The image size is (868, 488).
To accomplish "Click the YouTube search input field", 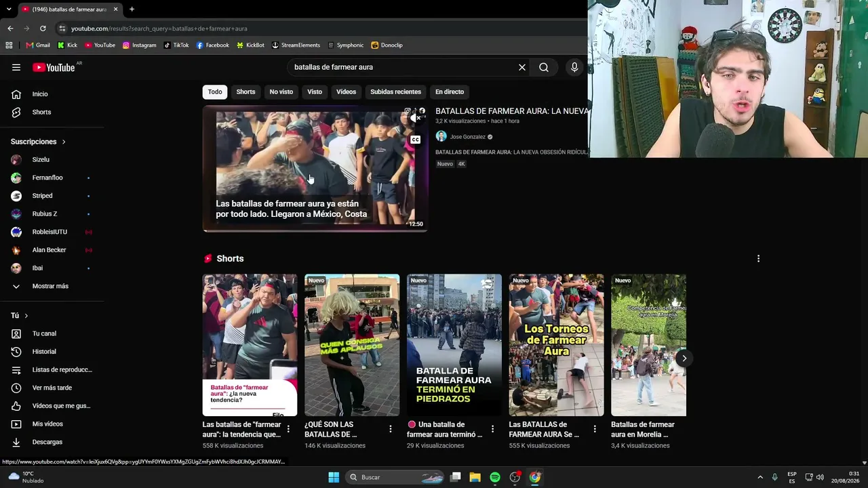I will coord(403,67).
